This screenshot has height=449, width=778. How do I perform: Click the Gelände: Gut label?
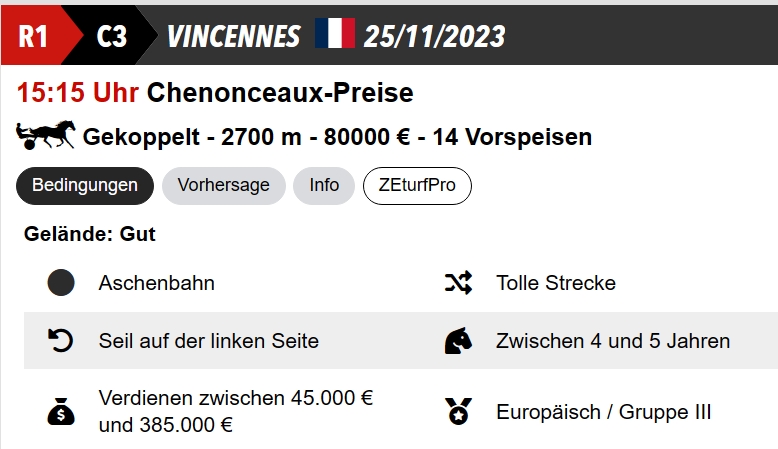pyautogui.click(x=90, y=234)
